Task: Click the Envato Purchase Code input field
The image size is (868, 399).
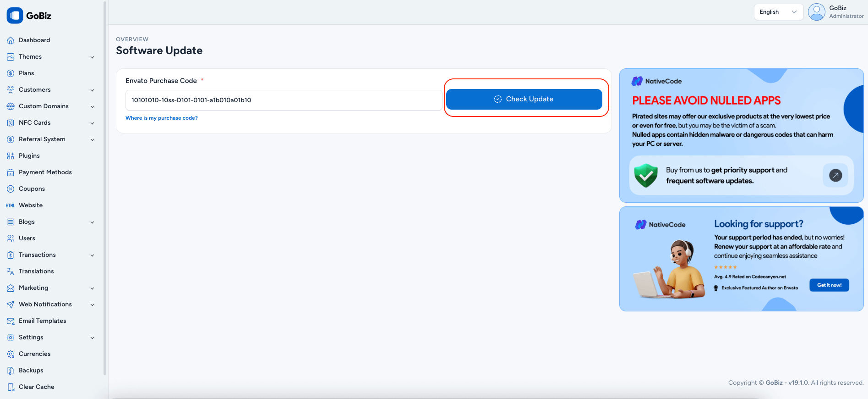Action: 284,100
